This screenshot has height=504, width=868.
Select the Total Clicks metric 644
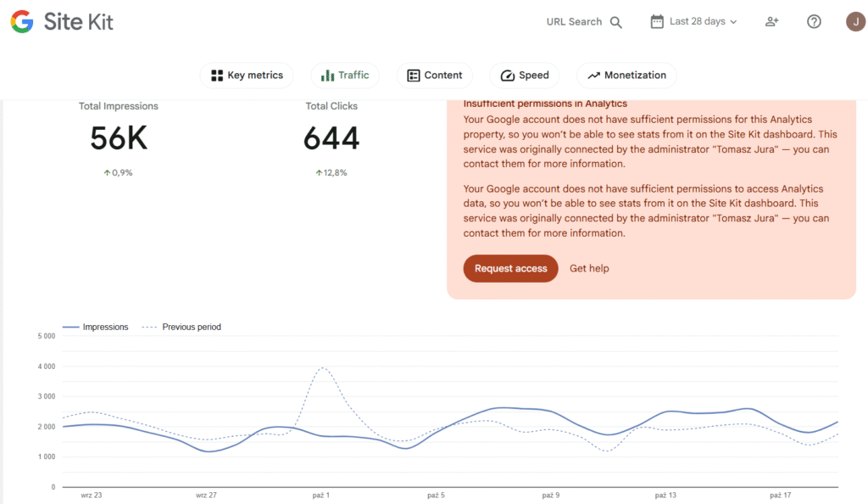pos(331,138)
